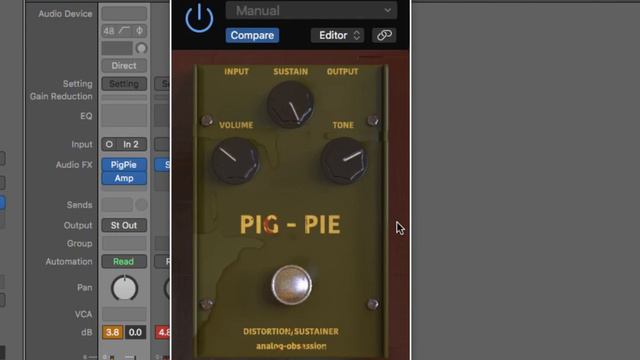The height and width of the screenshot is (360, 640).
Task: Click the analog-obsession brand text
Action: (x=291, y=346)
